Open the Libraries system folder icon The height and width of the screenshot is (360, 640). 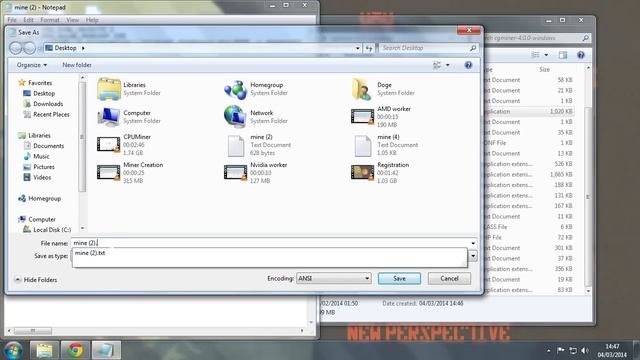(109, 89)
